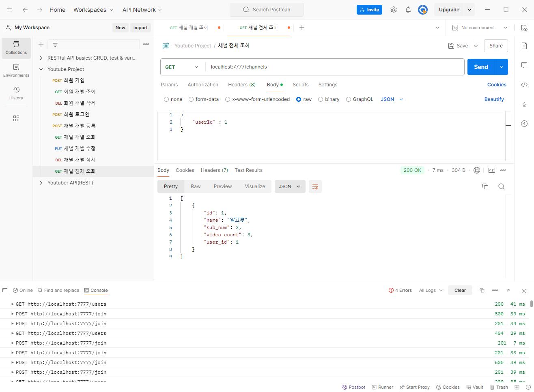This screenshot has width=534, height=392.
Task: Open the hamburger main menu
Action: pos(9,10)
